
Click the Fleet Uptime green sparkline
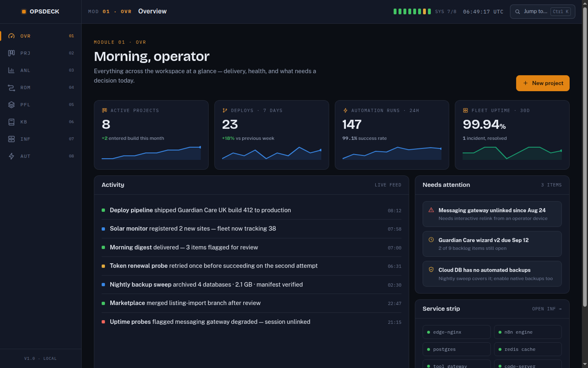tap(512, 153)
